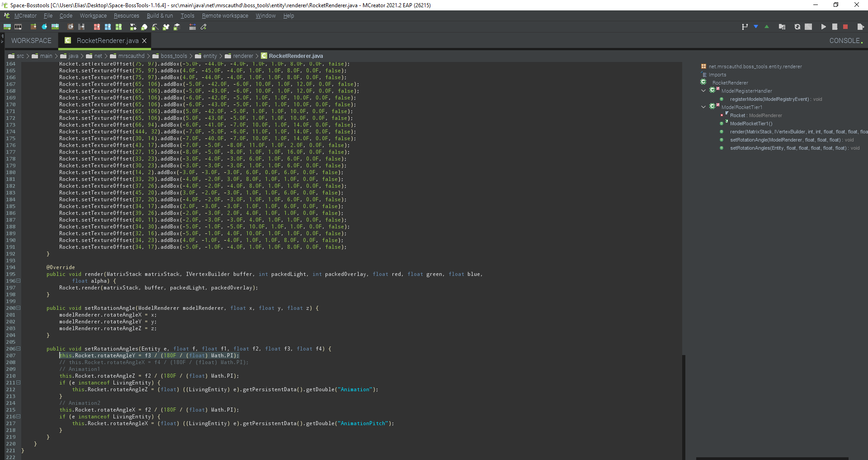
Task: Collapse the render method fold marker
Action: point(18,281)
